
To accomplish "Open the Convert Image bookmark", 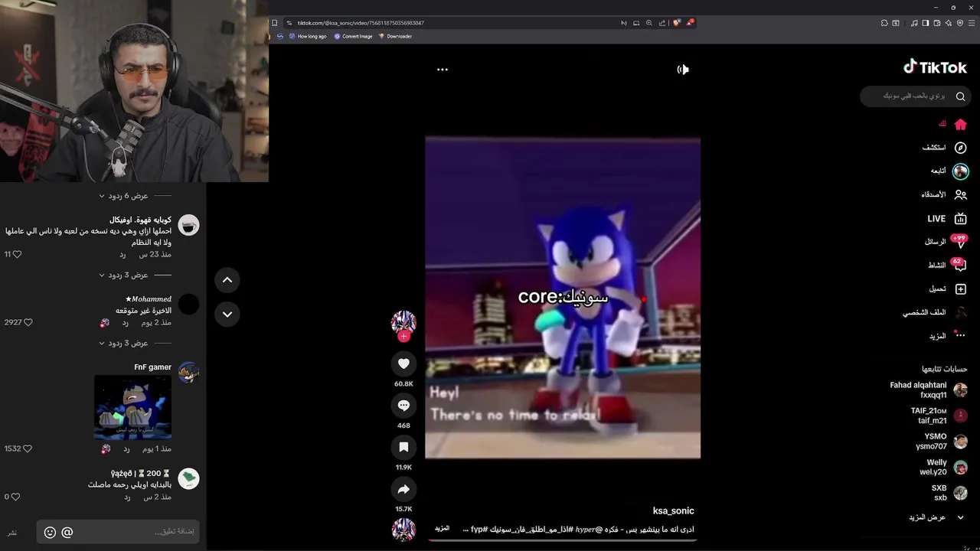I will coord(353,36).
